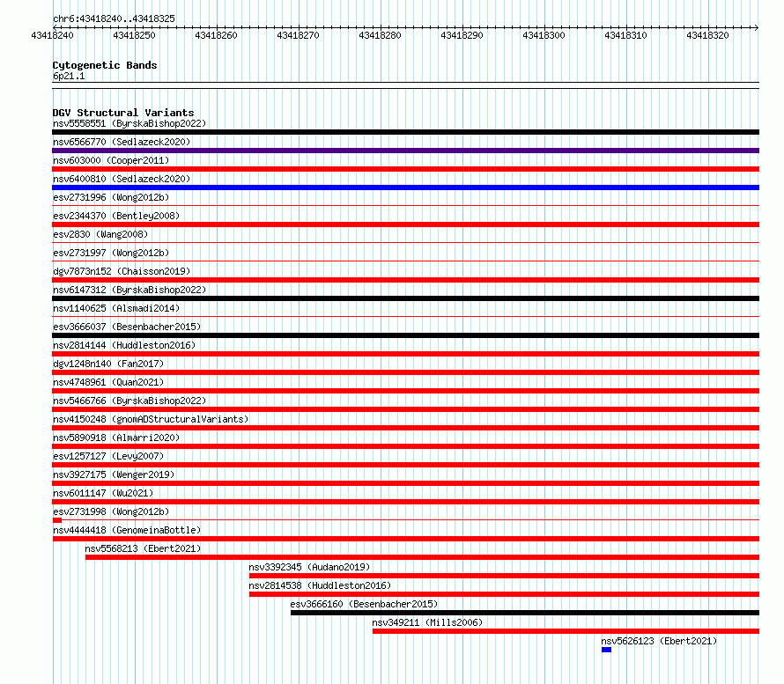Click nsv3392345 (Audano2019) label
784x684 pixels.
pyautogui.click(x=309, y=567)
